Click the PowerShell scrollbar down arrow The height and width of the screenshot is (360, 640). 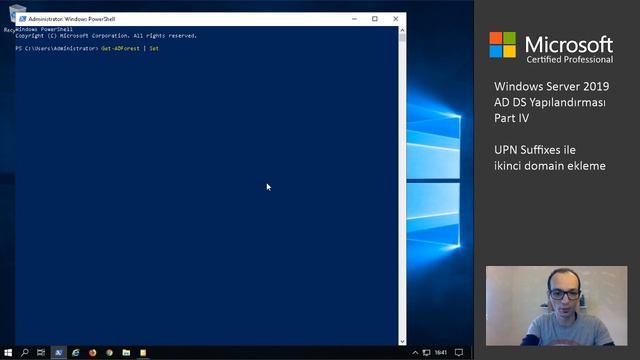(x=402, y=342)
